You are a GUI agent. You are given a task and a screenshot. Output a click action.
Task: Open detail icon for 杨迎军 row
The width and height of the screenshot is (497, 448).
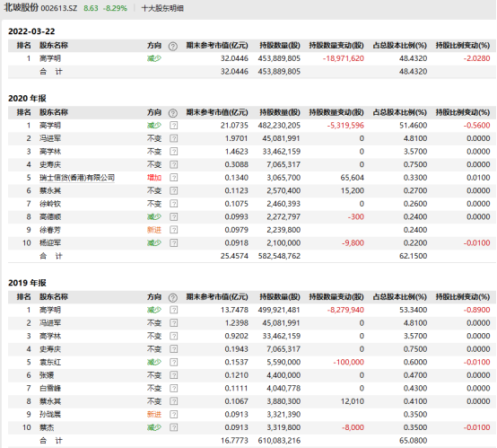click(173, 243)
